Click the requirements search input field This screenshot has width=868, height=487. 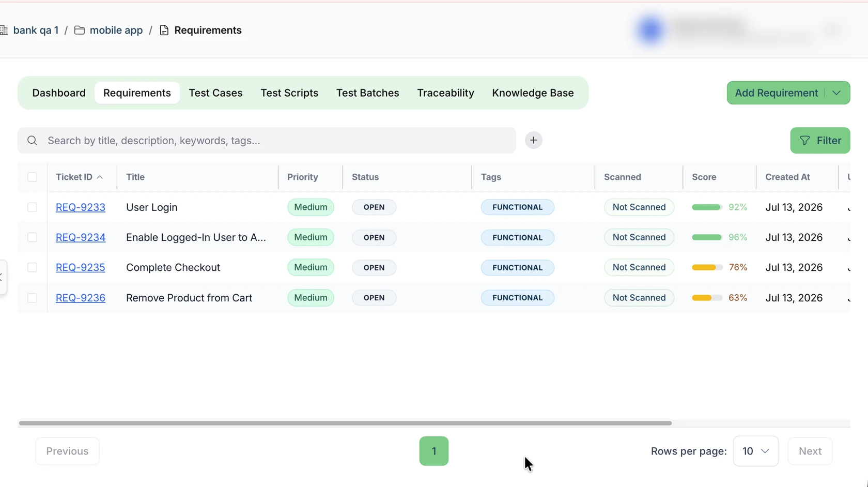(x=267, y=141)
